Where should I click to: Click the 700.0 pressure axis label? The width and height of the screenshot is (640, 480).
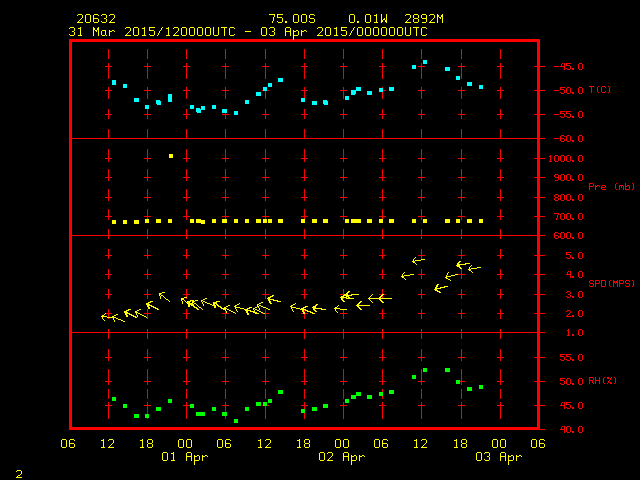(x=568, y=216)
